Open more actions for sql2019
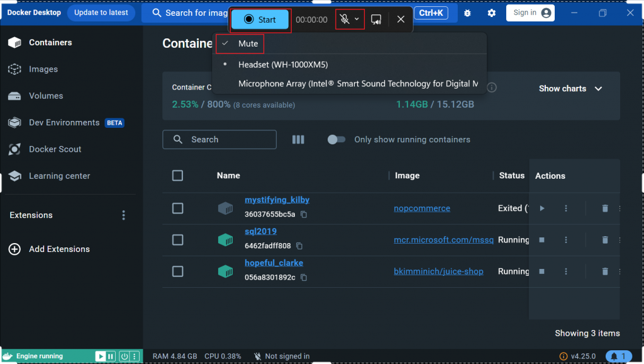The image size is (644, 364). pos(566,240)
